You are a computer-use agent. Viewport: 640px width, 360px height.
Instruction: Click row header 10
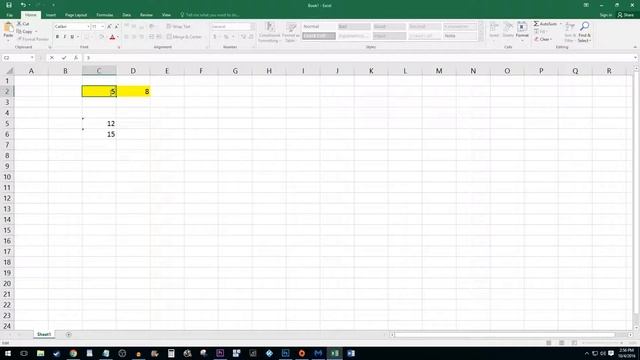click(7, 177)
